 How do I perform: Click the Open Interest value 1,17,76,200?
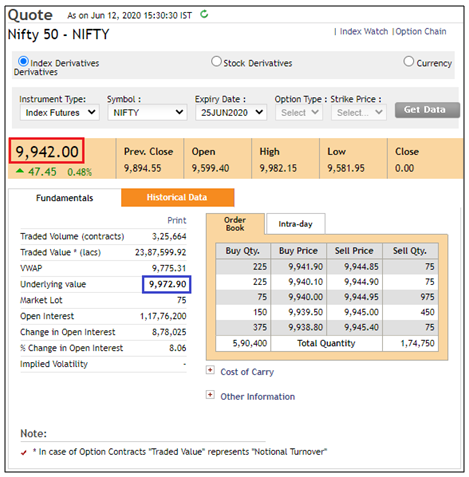(x=163, y=316)
